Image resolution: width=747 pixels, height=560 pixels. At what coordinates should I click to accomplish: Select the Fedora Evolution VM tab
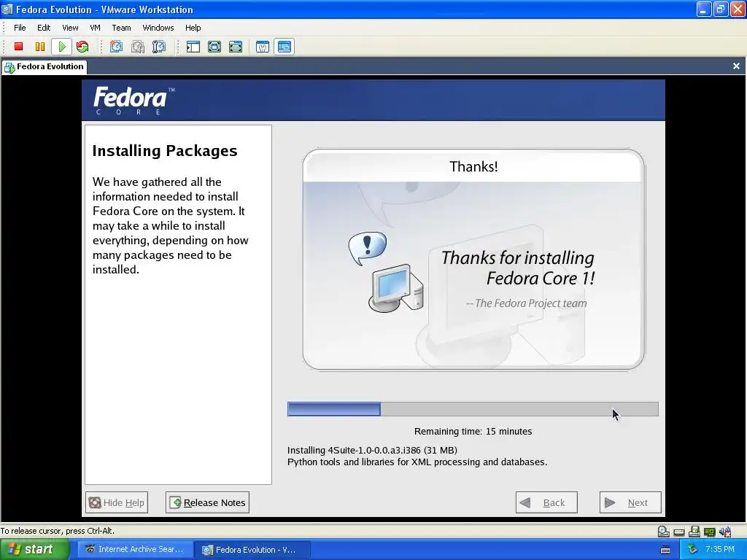(44, 66)
